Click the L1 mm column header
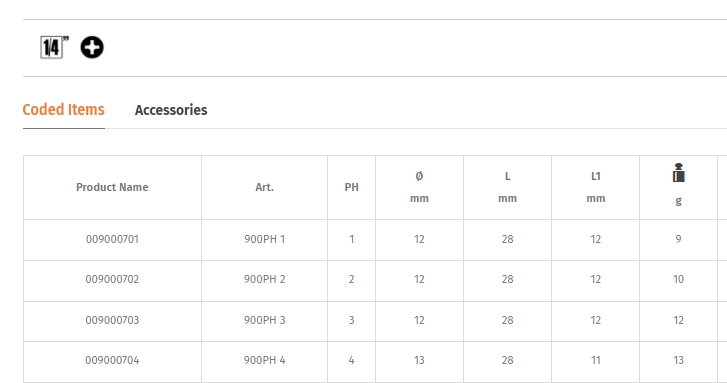 (x=595, y=187)
